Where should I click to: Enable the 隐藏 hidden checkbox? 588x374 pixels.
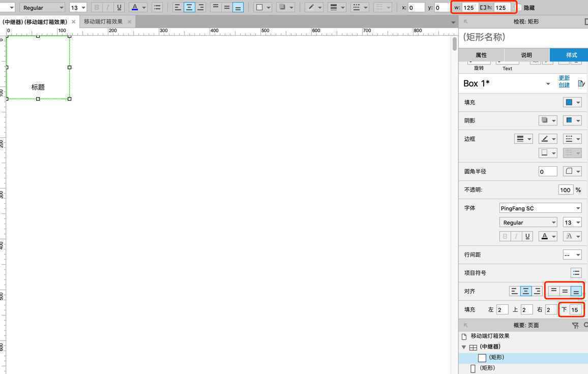click(x=520, y=8)
